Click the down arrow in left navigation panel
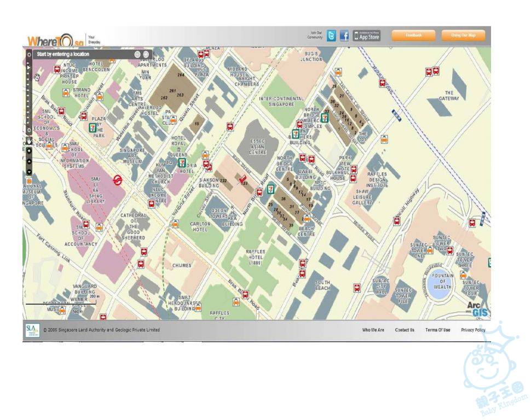The width and height of the screenshot is (531, 420). (x=29, y=172)
